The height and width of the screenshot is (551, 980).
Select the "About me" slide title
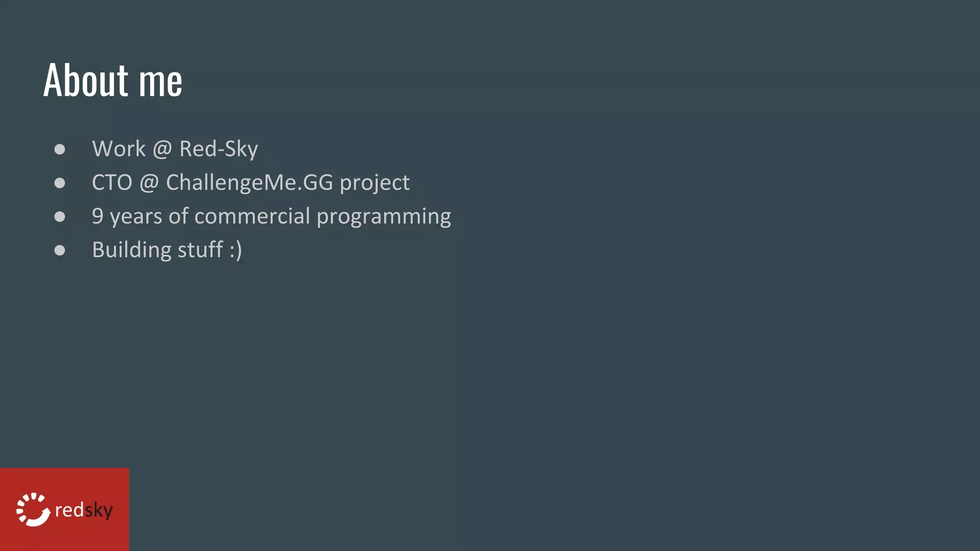point(113,80)
